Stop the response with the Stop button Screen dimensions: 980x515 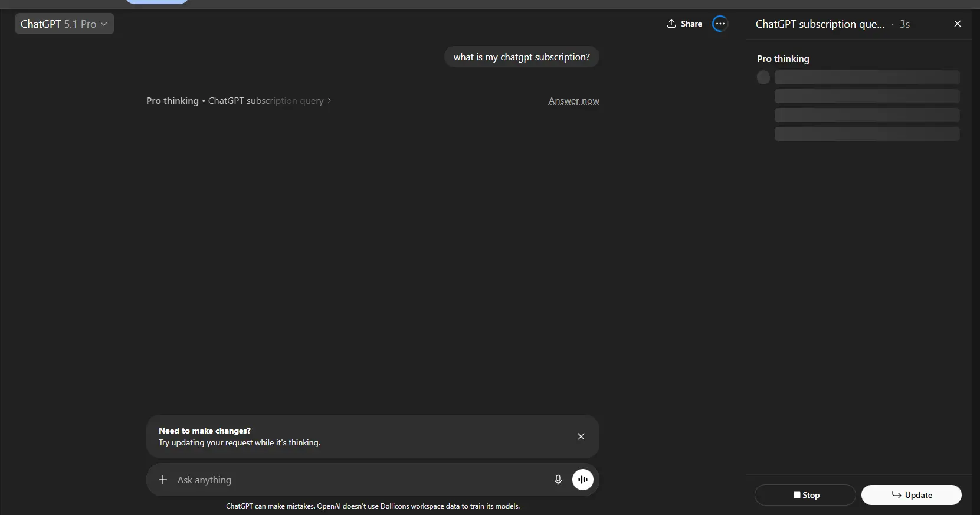click(805, 495)
